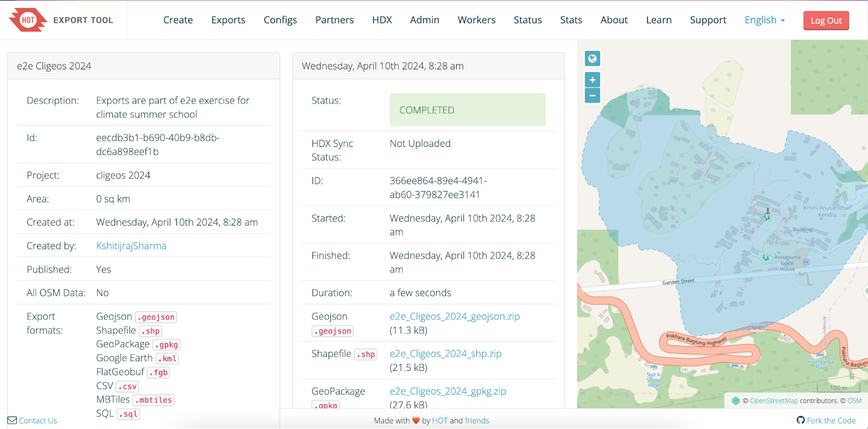Open KshitijrajSharma user link
The image size is (868, 429).
131,246
